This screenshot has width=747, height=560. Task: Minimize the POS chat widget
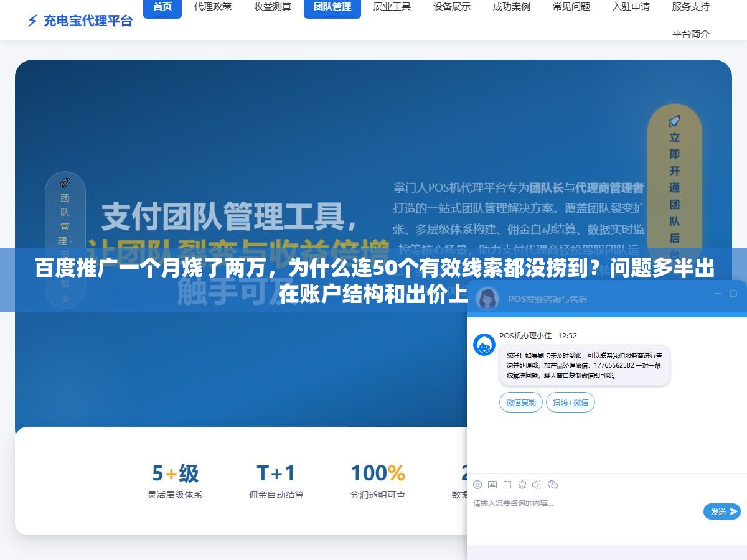717,294
